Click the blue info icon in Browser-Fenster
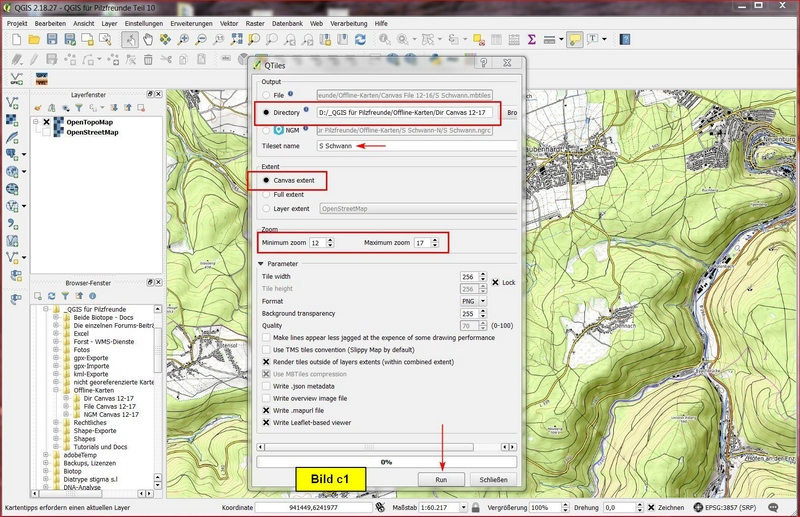 [92, 296]
